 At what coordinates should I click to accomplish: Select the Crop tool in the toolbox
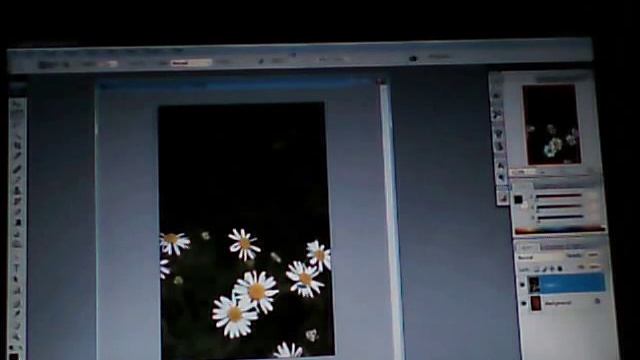click(18, 144)
